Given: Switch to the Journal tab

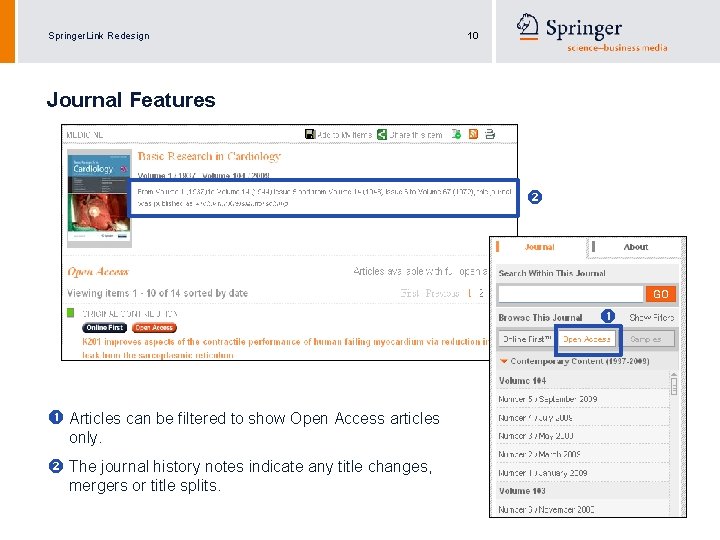Looking at the screenshot, I should tap(540, 247).
